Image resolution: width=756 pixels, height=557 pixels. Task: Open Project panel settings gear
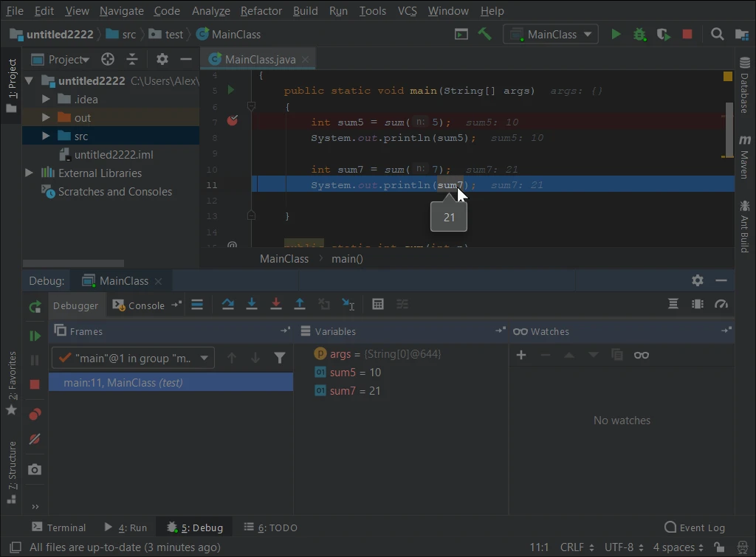[162, 59]
